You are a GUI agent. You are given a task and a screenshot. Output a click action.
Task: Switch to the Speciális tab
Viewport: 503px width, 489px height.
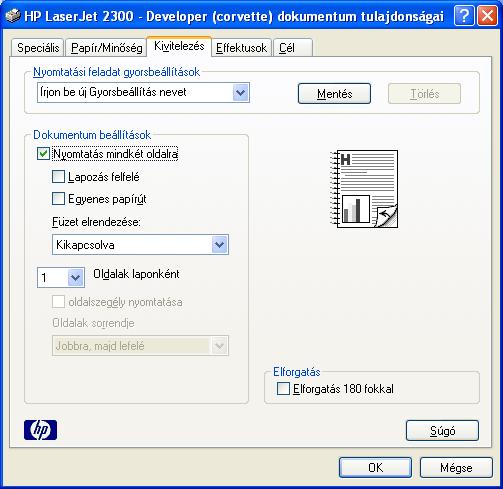point(38,48)
